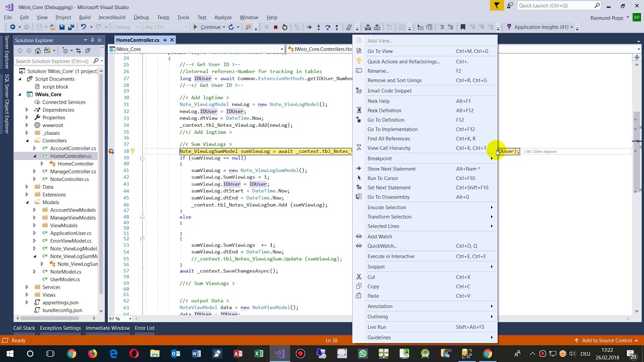Select appsettings.json in Solution Explorer
The width and height of the screenshot is (644, 362).
click(60, 303)
